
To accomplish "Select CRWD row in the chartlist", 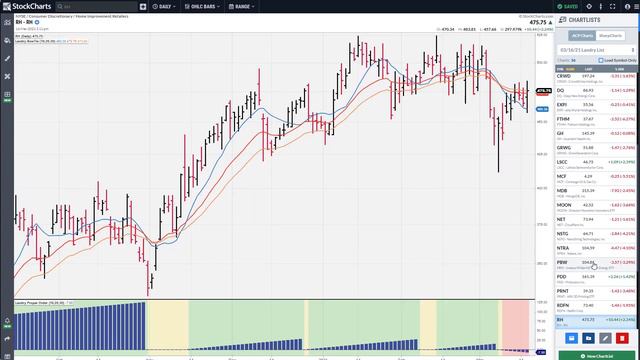I will (596, 78).
